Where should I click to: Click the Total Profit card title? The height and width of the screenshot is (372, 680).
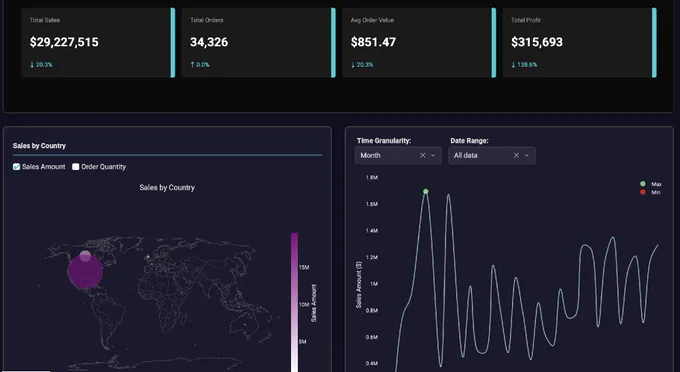tap(526, 20)
